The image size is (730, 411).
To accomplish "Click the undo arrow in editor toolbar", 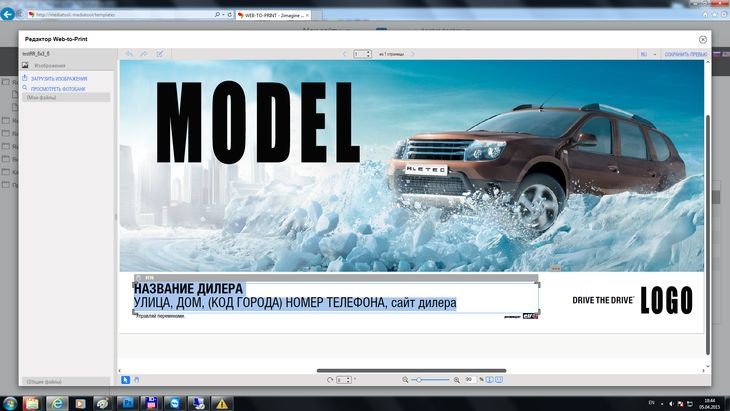I will click(128, 54).
